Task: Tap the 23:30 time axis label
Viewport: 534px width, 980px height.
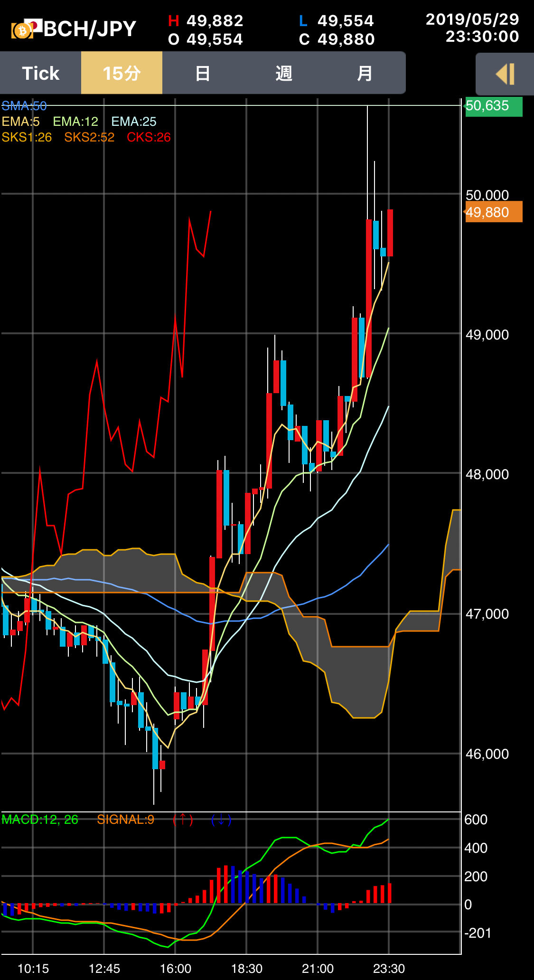Action: [389, 968]
